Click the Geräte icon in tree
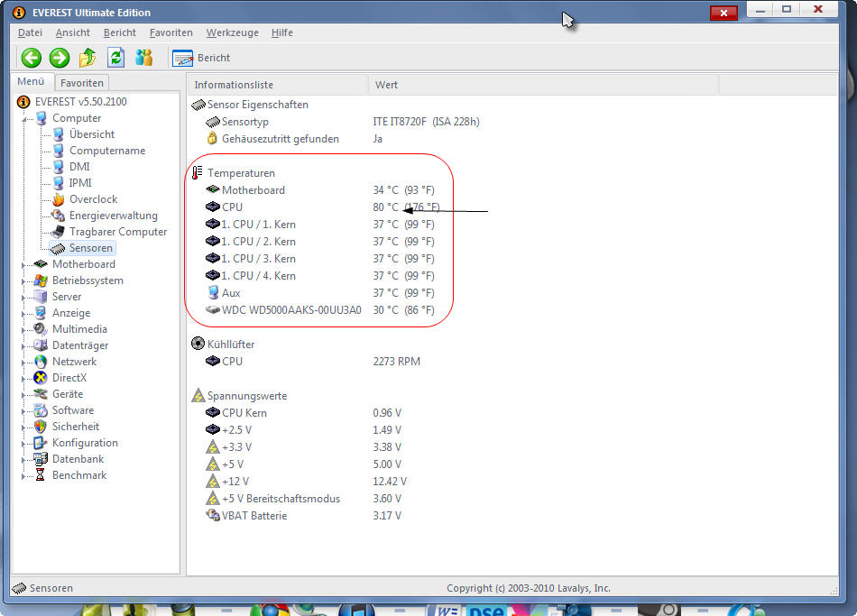Screen dimensions: 857x616 click(x=41, y=394)
